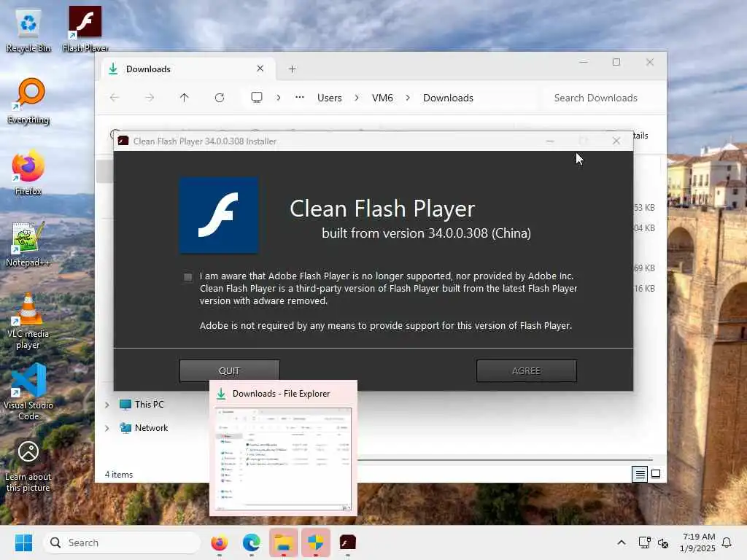This screenshot has height=560, width=747.
Task: Launch Firefox from the desktop shortcut
Action: [x=28, y=172]
